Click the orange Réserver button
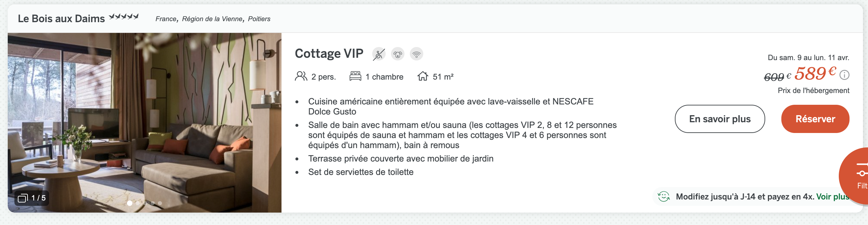The image size is (868, 225). (815, 119)
